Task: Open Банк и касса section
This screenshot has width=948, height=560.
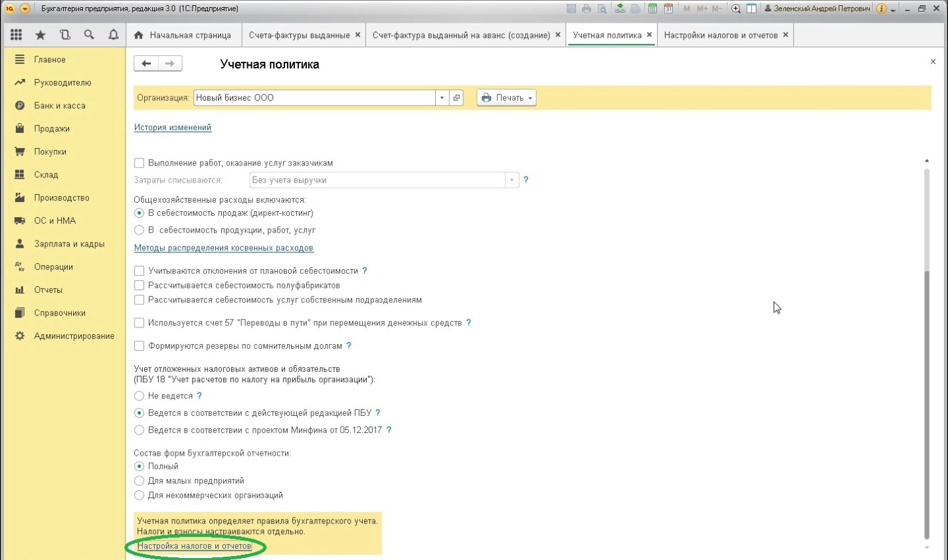Action: (59, 106)
